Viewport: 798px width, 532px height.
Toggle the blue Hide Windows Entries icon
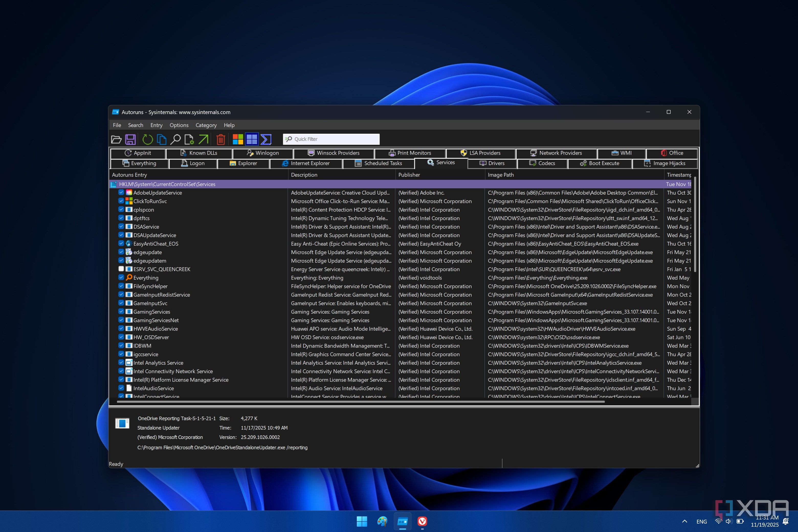252,139
